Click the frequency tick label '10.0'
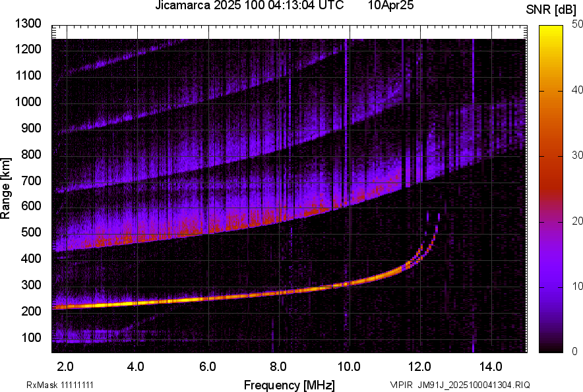Viewport: 583px width, 392px height. click(x=349, y=367)
